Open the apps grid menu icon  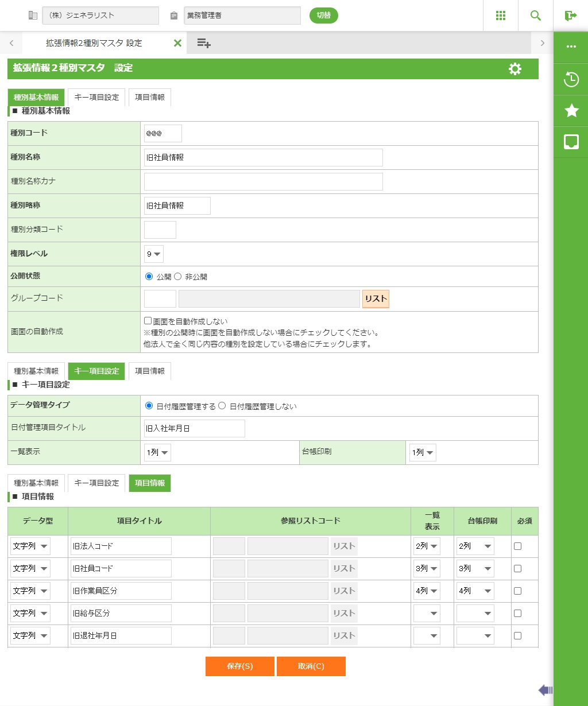point(500,15)
